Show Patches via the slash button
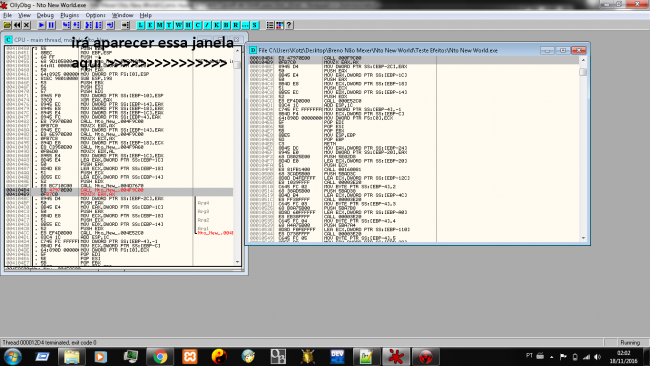Viewport: 650px width, 366px height. coord(207,25)
